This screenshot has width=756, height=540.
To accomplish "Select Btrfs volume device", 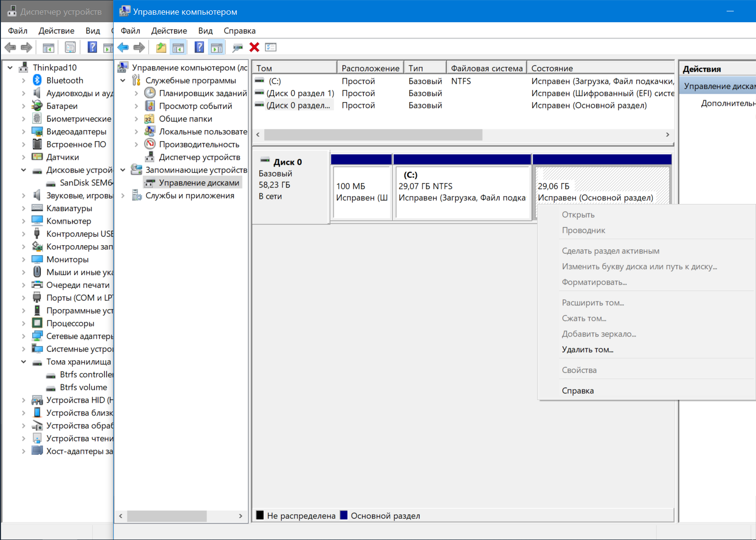I will 83,387.
